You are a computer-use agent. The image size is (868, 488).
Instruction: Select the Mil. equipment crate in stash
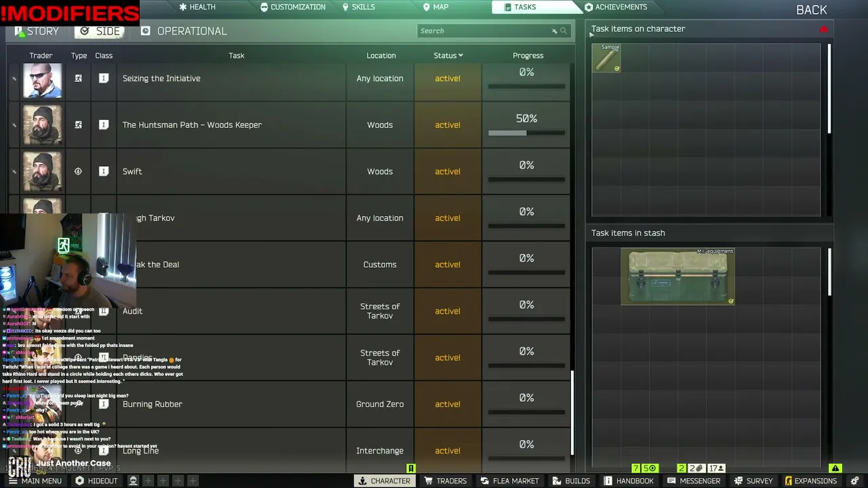point(677,277)
